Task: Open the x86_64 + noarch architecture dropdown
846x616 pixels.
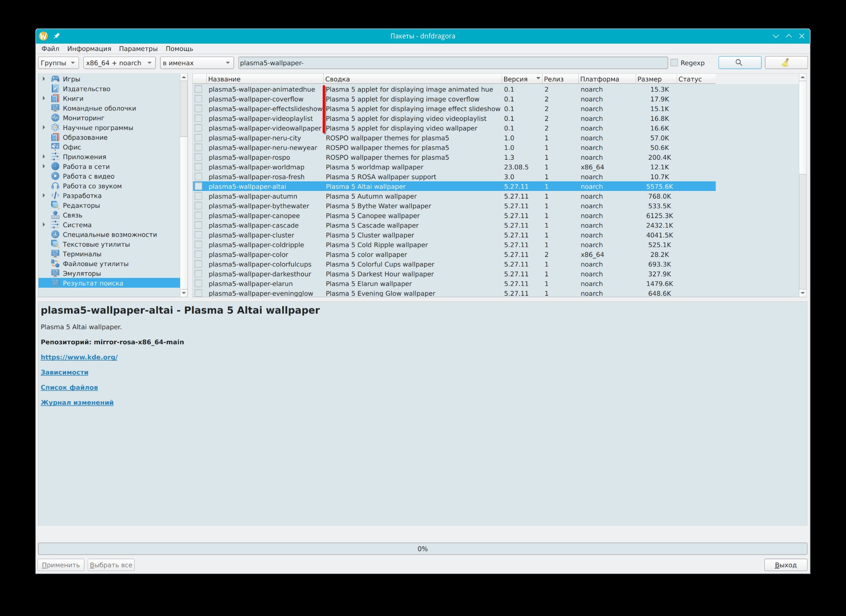Action: pos(119,63)
